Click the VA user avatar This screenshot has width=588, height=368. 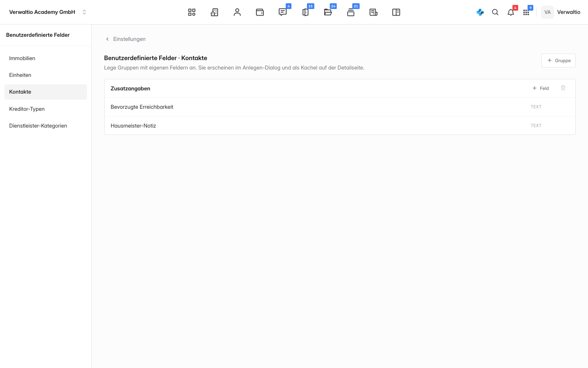pos(548,12)
